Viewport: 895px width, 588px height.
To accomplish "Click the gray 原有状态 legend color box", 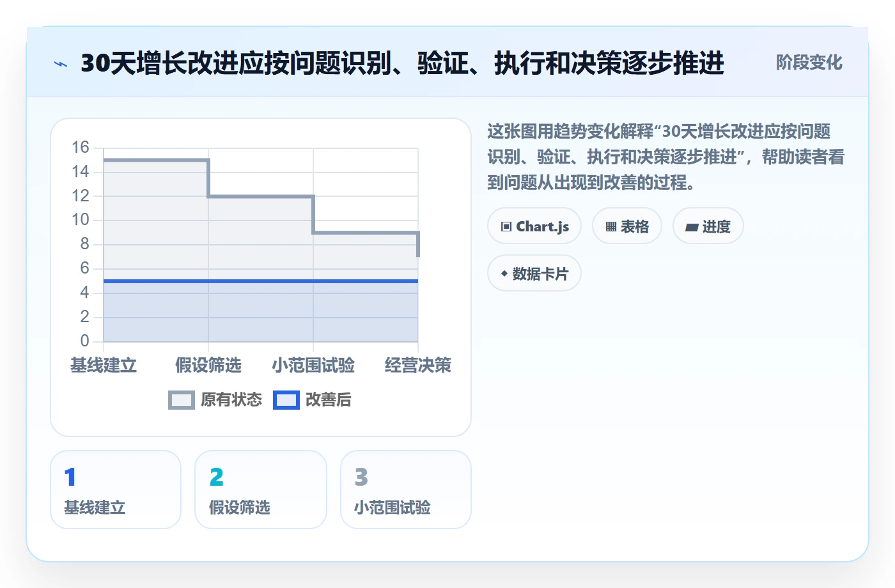I will click(x=182, y=400).
